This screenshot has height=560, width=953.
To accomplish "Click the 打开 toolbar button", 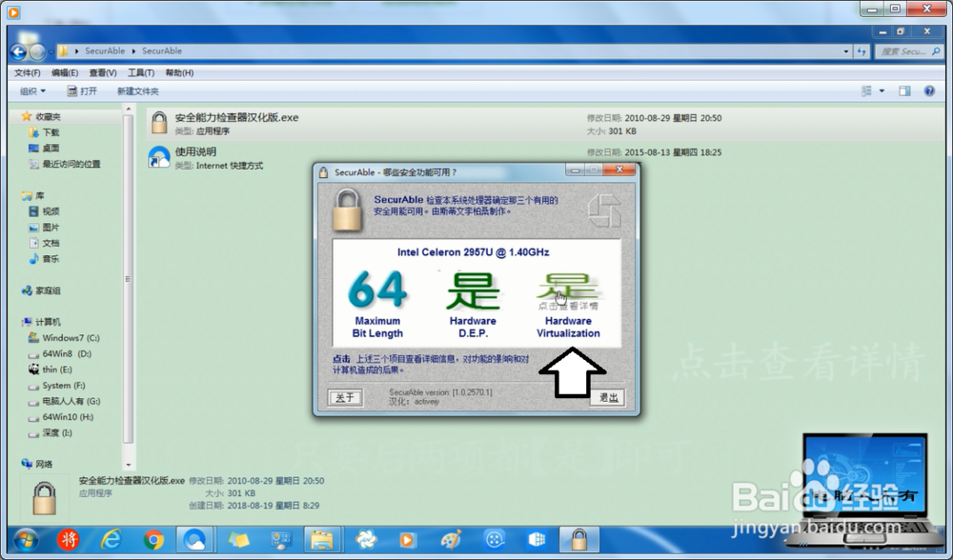I will pyautogui.click(x=82, y=91).
